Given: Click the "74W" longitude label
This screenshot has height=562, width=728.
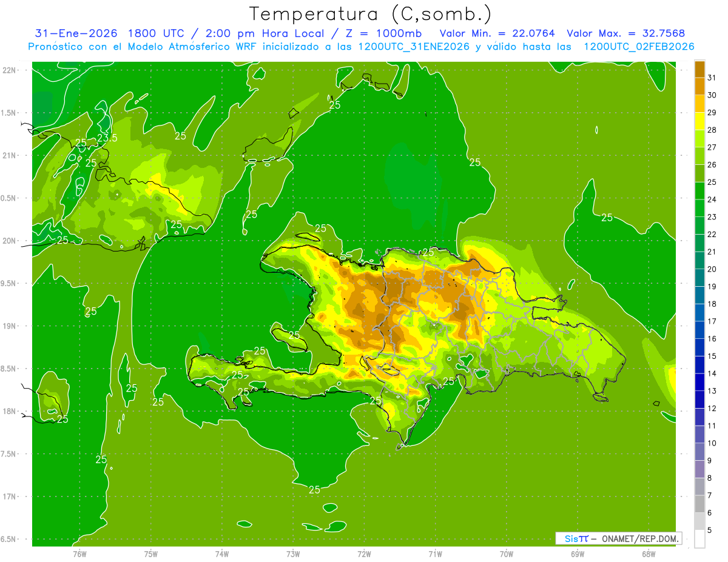Looking at the screenshot, I should point(222,554).
